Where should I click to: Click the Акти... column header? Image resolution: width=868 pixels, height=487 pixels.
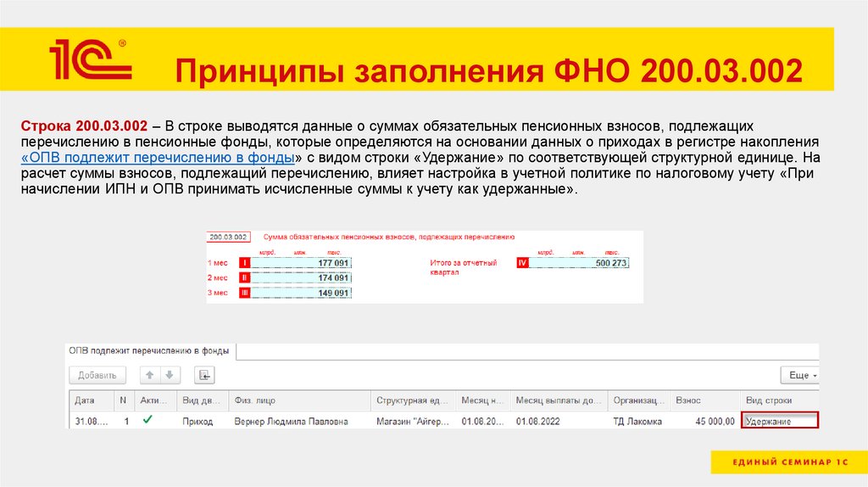click(x=155, y=400)
